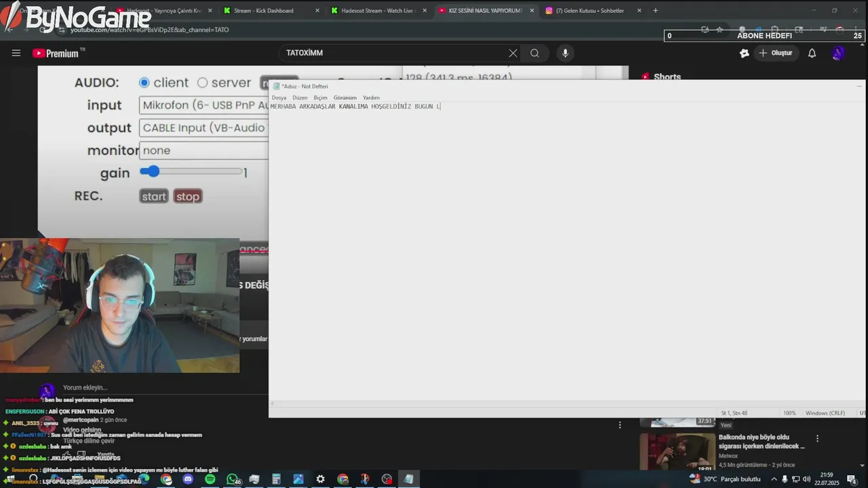
Task: Open the YouTube notifications bell
Action: pos(812,53)
